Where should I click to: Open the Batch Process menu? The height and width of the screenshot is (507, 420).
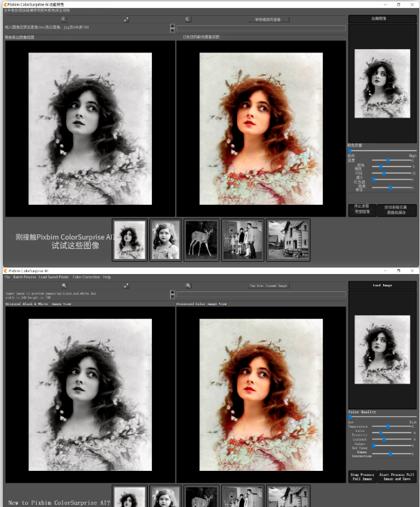[x=24, y=277]
